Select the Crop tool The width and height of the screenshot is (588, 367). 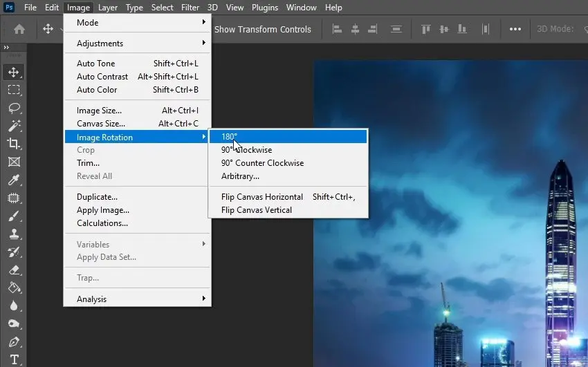click(14, 144)
